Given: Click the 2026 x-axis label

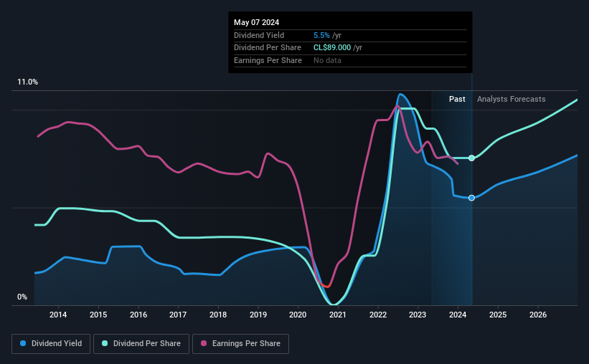Looking at the screenshot, I should [538, 315].
